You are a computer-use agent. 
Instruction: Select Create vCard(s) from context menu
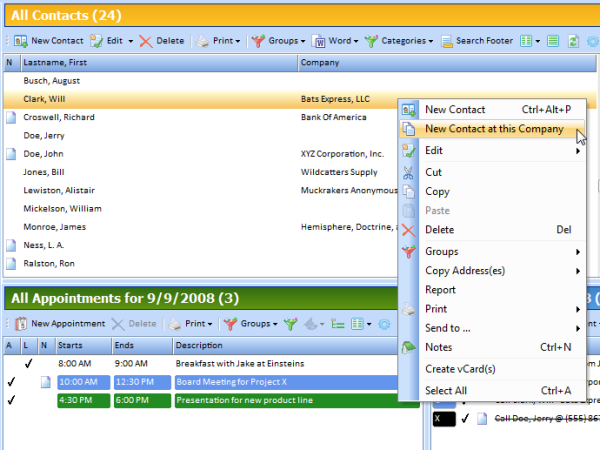(492, 369)
